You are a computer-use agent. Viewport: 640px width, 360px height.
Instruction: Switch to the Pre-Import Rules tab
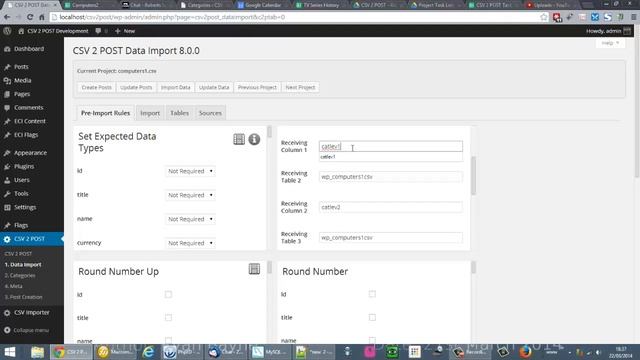click(105, 113)
